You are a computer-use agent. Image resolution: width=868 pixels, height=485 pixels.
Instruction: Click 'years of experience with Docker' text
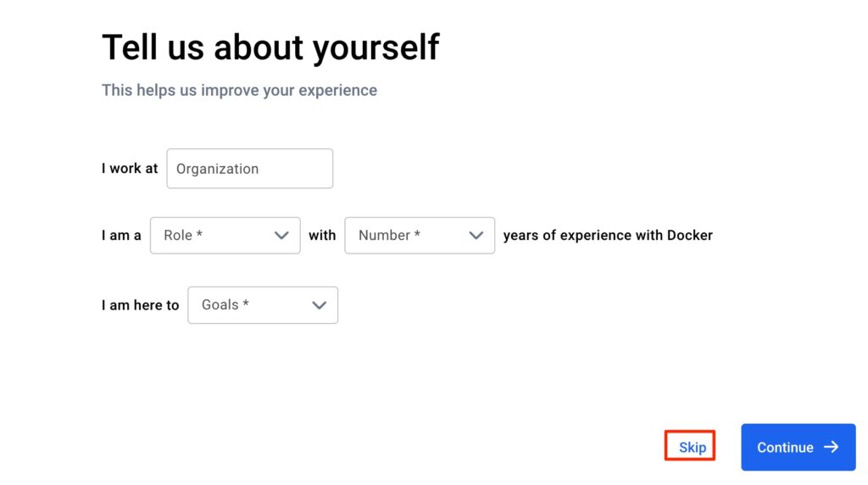click(x=607, y=236)
